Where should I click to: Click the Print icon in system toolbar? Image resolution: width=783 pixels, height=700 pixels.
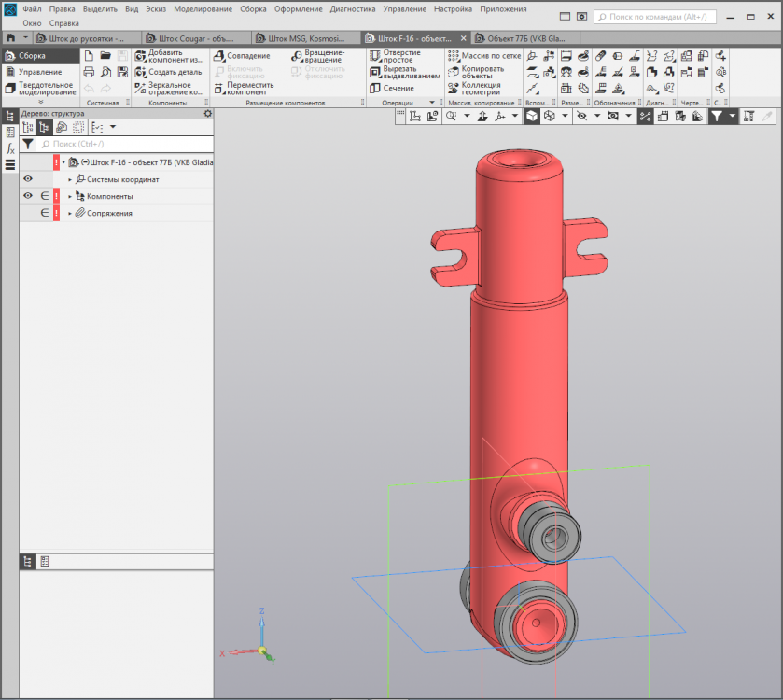[x=90, y=72]
